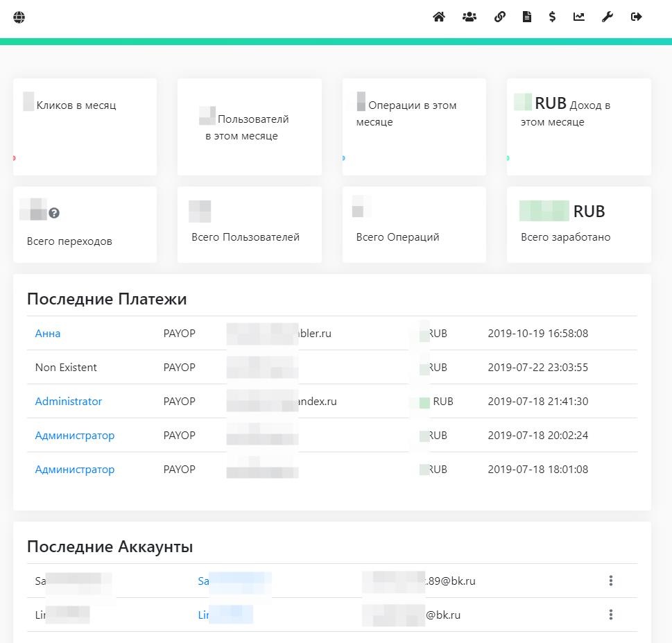Image resolution: width=672 pixels, height=643 pixels.
Task: Select the bler.ru email in Анна row
Action: tap(279, 334)
